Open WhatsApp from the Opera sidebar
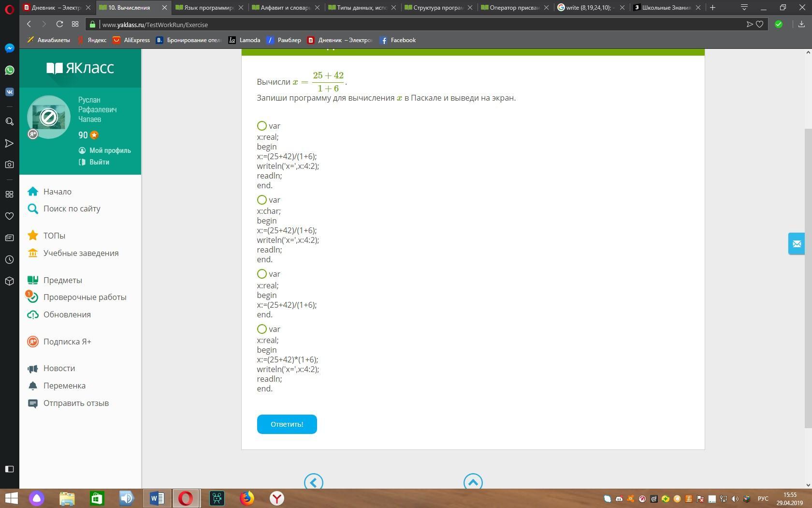812x508 pixels. [x=9, y=70]
